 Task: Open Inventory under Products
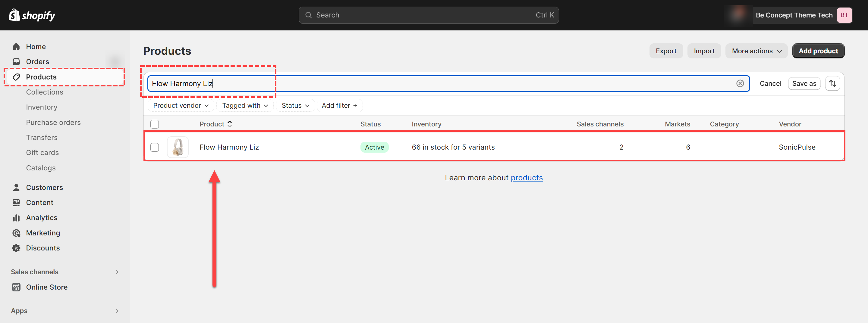click(x=42, y=107)
